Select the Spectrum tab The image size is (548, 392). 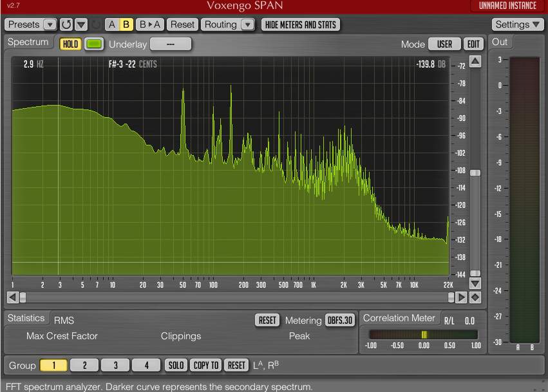click(x=28, y=42)
